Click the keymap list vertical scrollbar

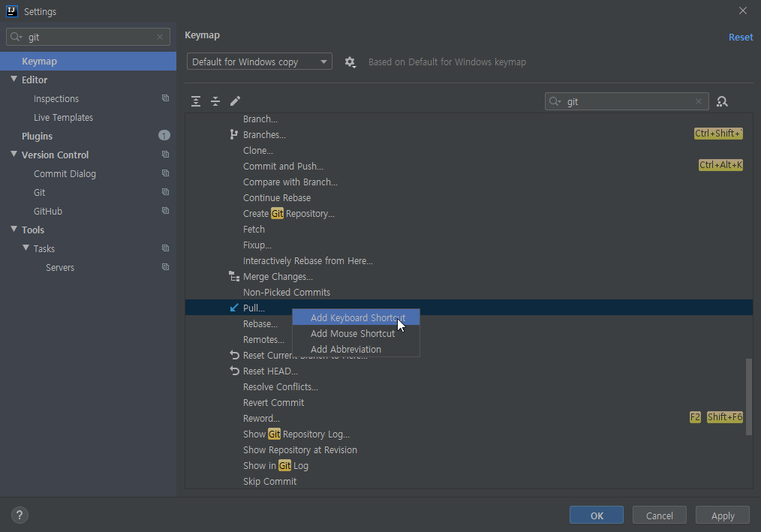tap(749, 397)
